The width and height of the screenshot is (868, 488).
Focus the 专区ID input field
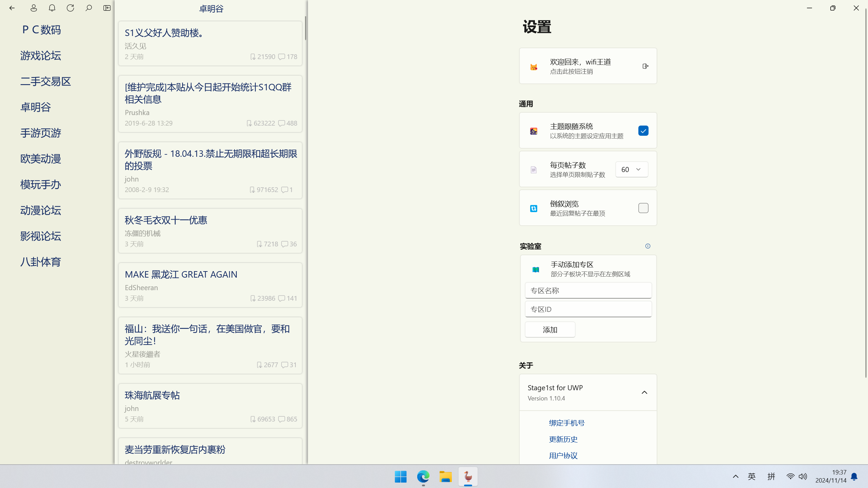[588, 309]
